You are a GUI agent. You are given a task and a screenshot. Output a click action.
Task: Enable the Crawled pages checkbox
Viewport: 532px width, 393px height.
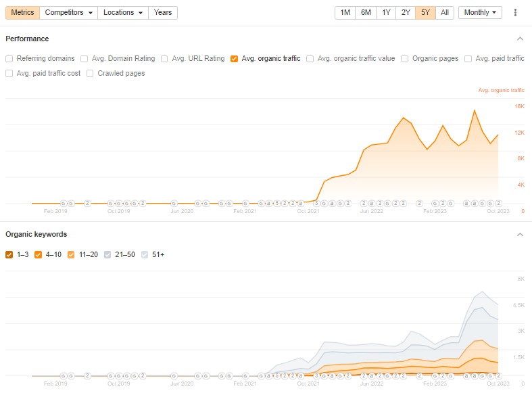[x=90, y=73]
